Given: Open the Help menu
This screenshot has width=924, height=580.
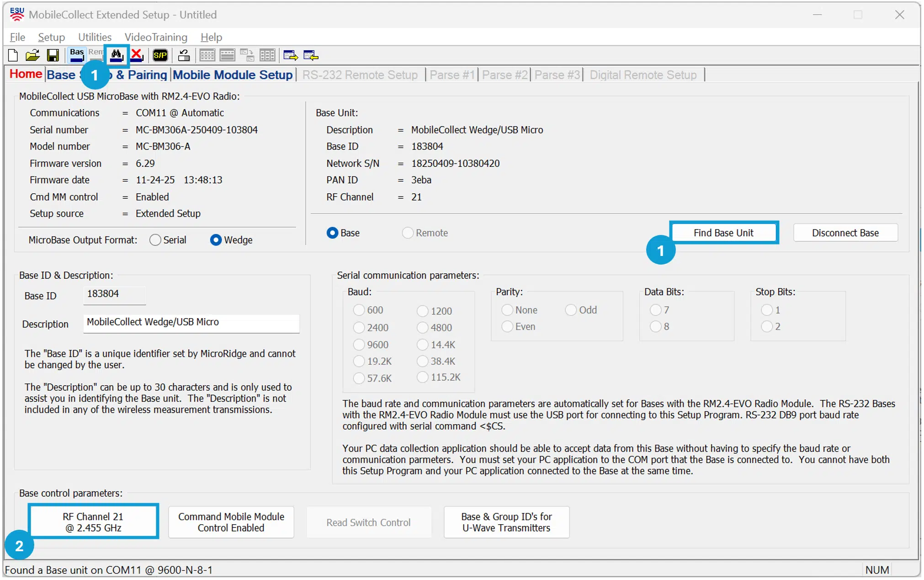Looking at the screenshot, I should 211,37.
